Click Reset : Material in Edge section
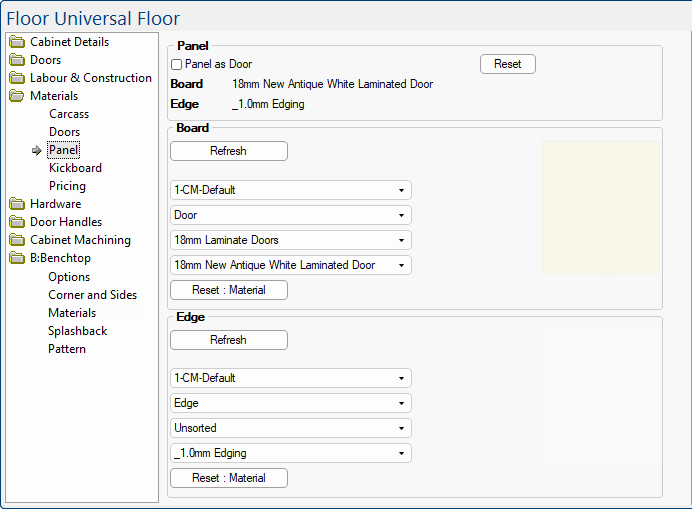692x509 pixels. point(228,478)
